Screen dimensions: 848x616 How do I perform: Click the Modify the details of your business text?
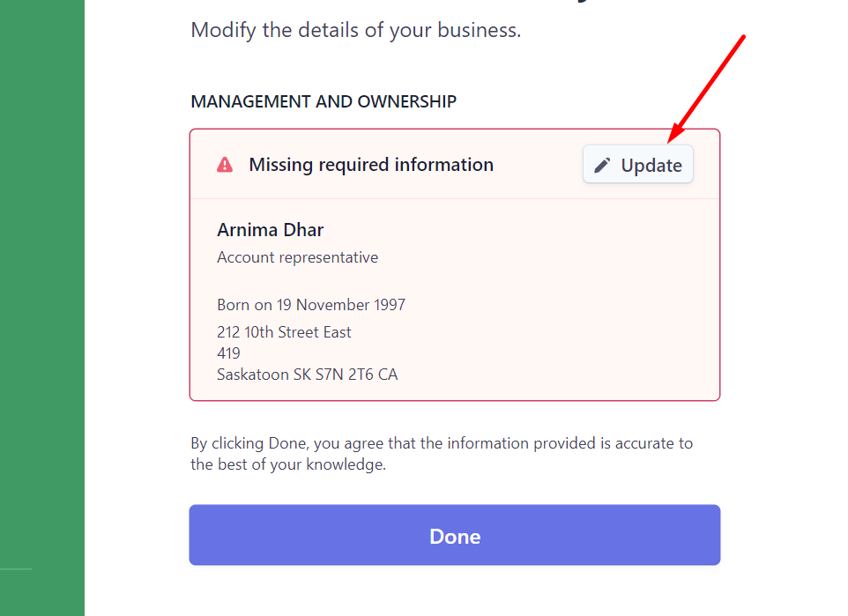[x=356, y=30]
